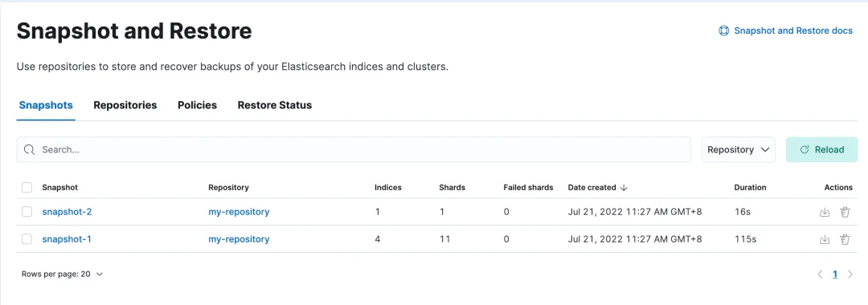Go to the next page arrow

850,274
